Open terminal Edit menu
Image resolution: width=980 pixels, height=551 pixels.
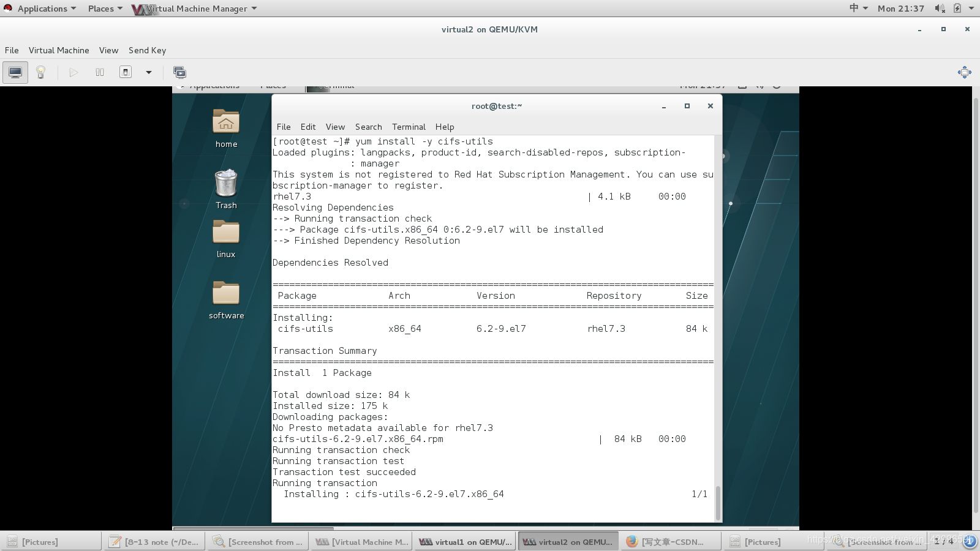[308, 127]
